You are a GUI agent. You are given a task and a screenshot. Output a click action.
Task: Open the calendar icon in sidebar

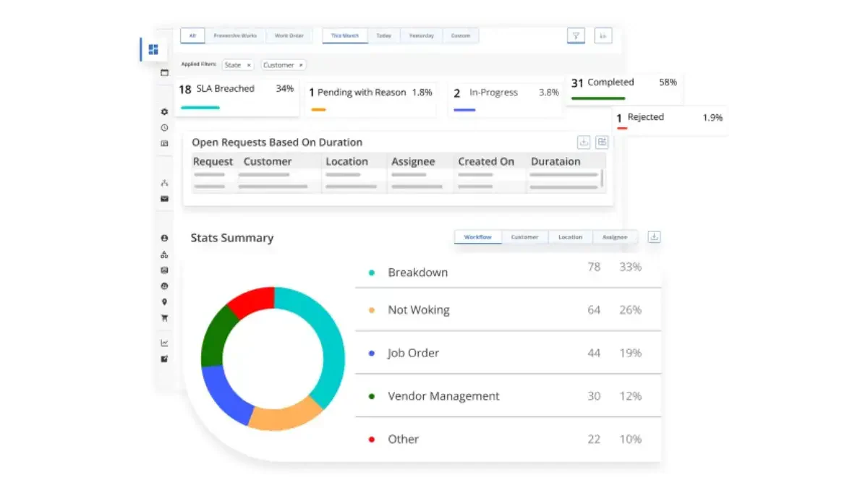pyautogui.click(x=164, y=72)
